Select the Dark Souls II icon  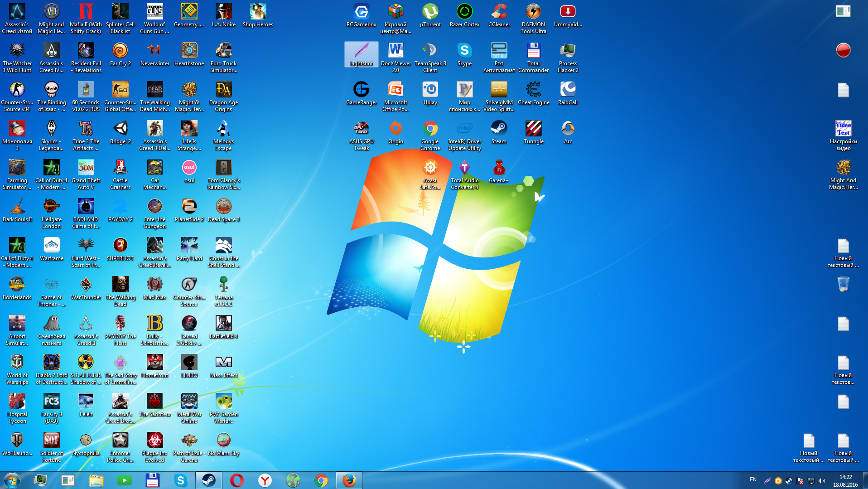pyautogui.click(x=17, y=210)
